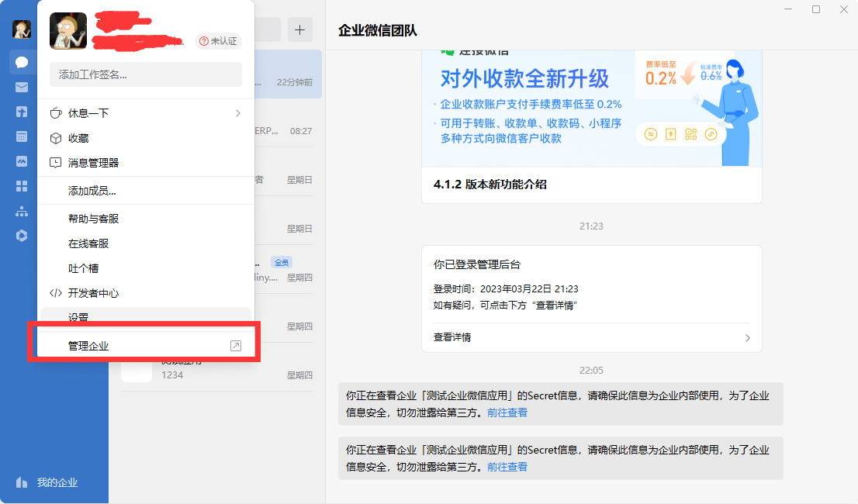Choose 添加成员 menu item
Image resolution: width=858 pixels, height=504 pixels.
[x=146, y=191]
